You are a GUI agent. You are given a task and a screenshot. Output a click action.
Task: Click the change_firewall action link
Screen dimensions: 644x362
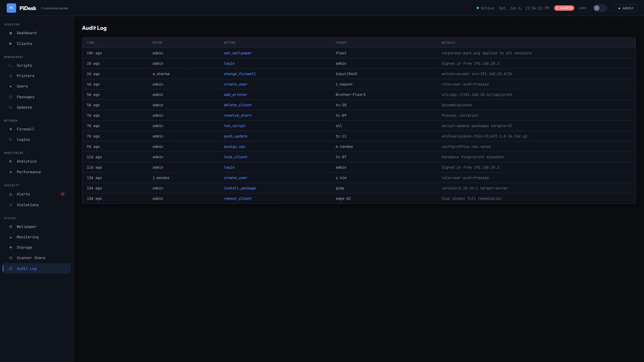240,74
